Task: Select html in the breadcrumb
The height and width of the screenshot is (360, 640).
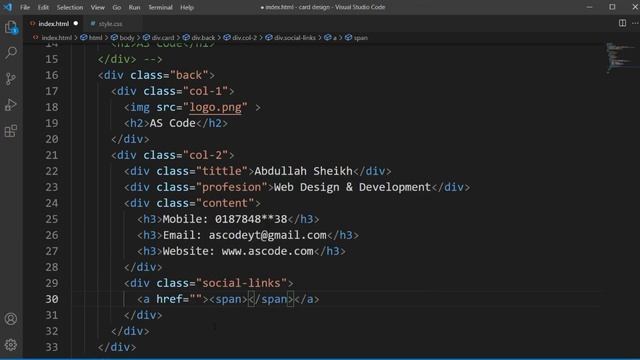Action: [95, 38]
